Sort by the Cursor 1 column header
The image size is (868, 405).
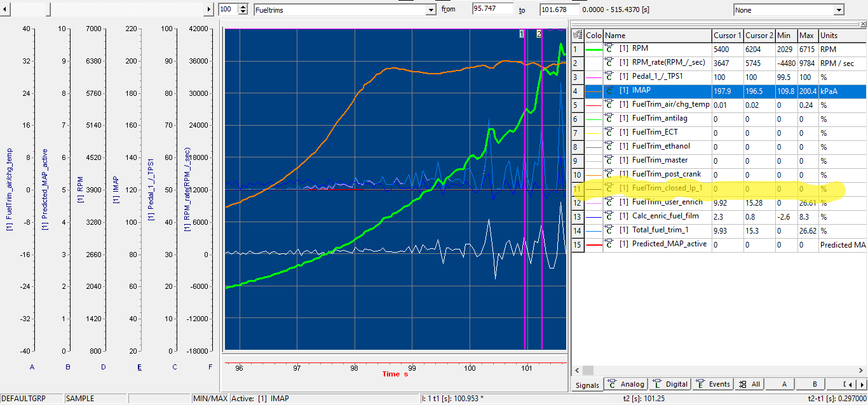click(x=727, y=36)
